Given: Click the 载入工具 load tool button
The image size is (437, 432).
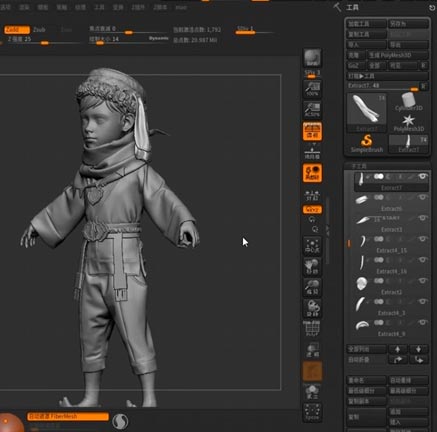Looking at the screenshot, I should click(x=366, y=24).
